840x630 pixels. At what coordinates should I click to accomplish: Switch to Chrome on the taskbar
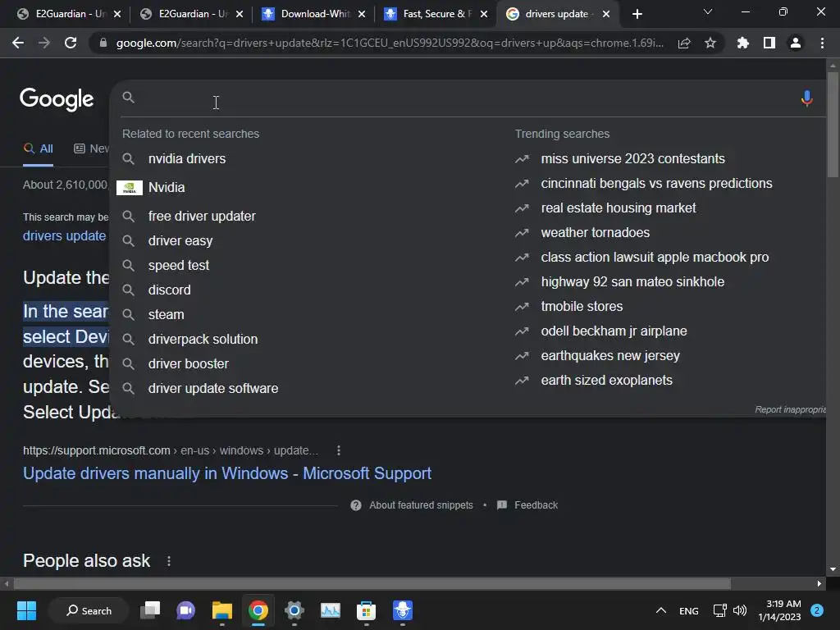click(258, 610)
